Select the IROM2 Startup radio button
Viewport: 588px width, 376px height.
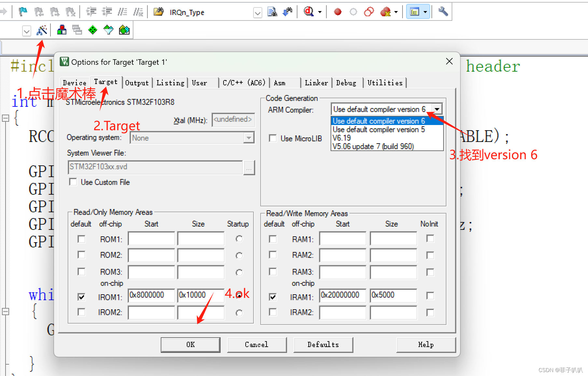tap(239, 313)
